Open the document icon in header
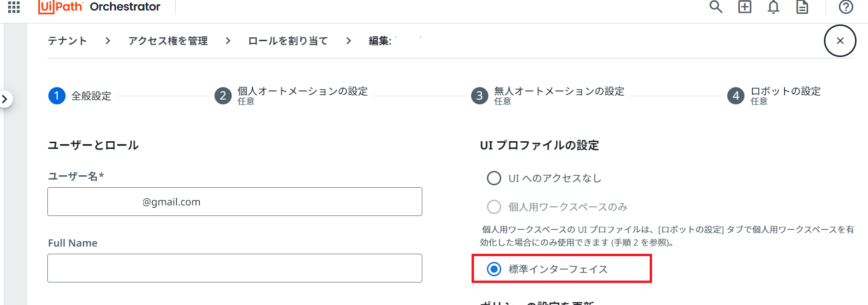The width and height of the screenshot is (868, 305). [802, 7]
